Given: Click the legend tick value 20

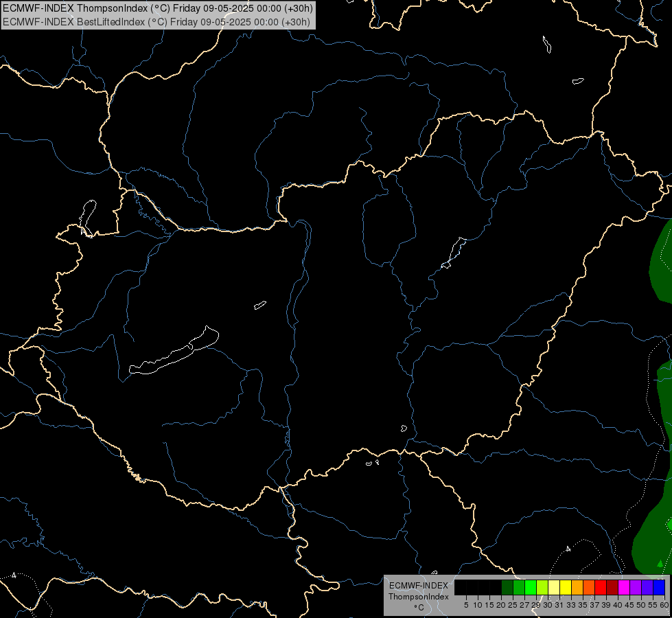Looking at the screenshot, I should coord(501,605).
